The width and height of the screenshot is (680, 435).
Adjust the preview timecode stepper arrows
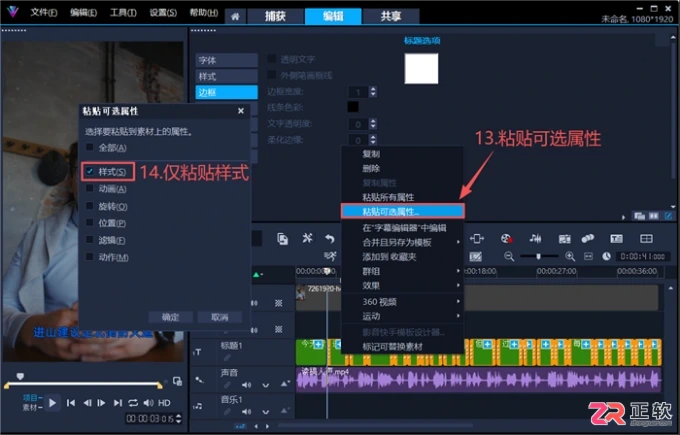179,419
